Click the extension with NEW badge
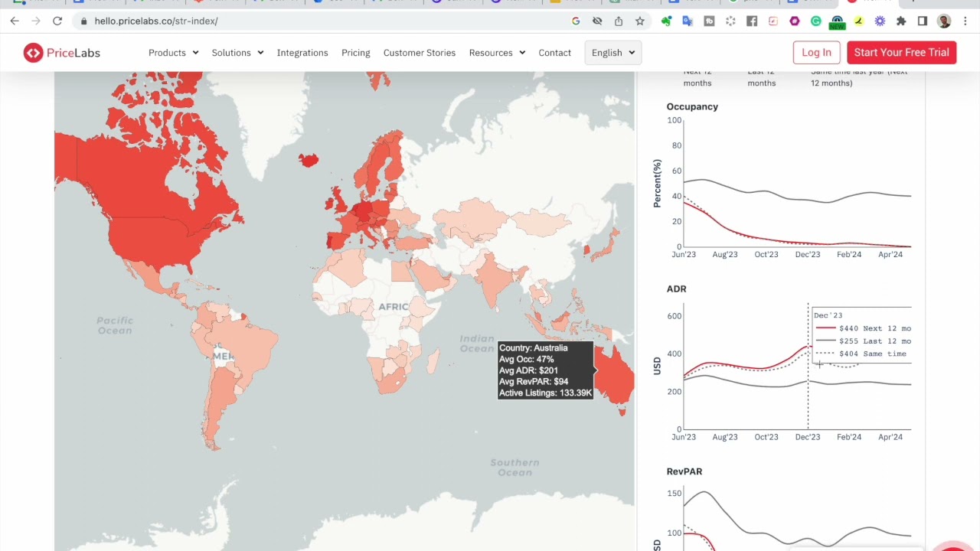The width and height of the screenshot is (980, 551). (x=837, y=22)
